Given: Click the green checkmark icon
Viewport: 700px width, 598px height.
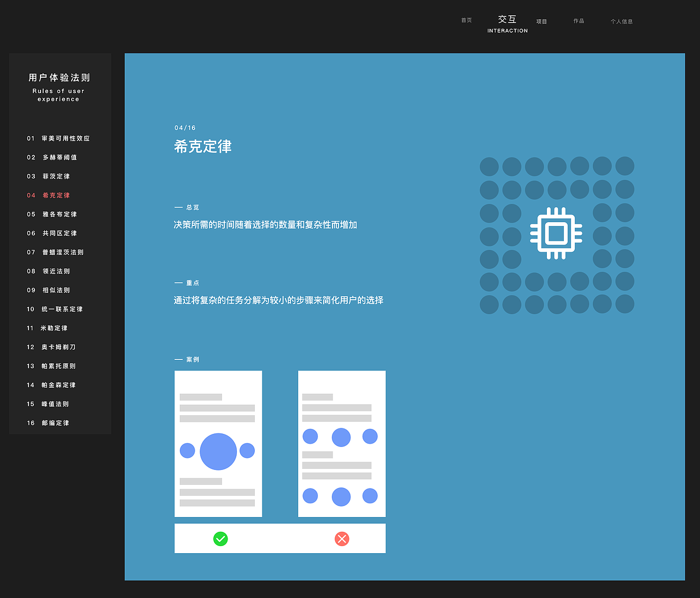Looking at the screenshot, I should tap(220, 539).
